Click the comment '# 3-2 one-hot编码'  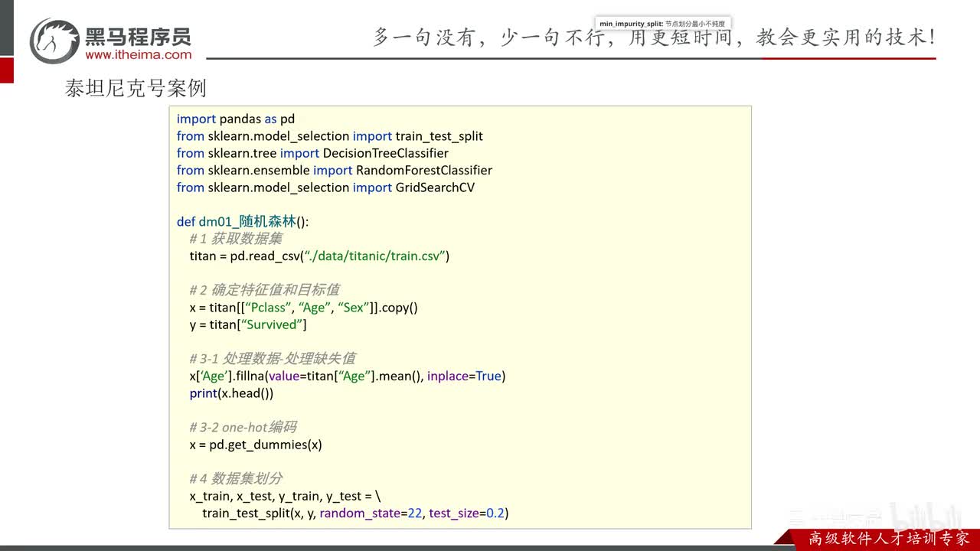[x=243, y=427]
